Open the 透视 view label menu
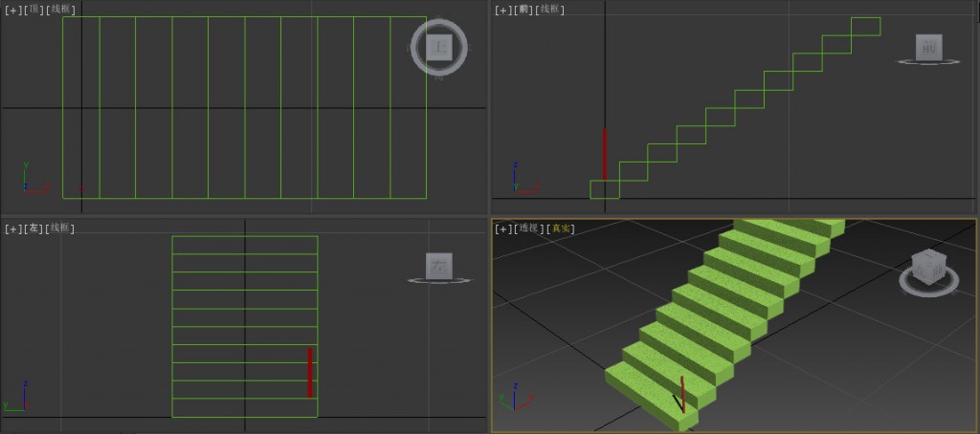This screenshot has height=434, width=980. (528, 228)
